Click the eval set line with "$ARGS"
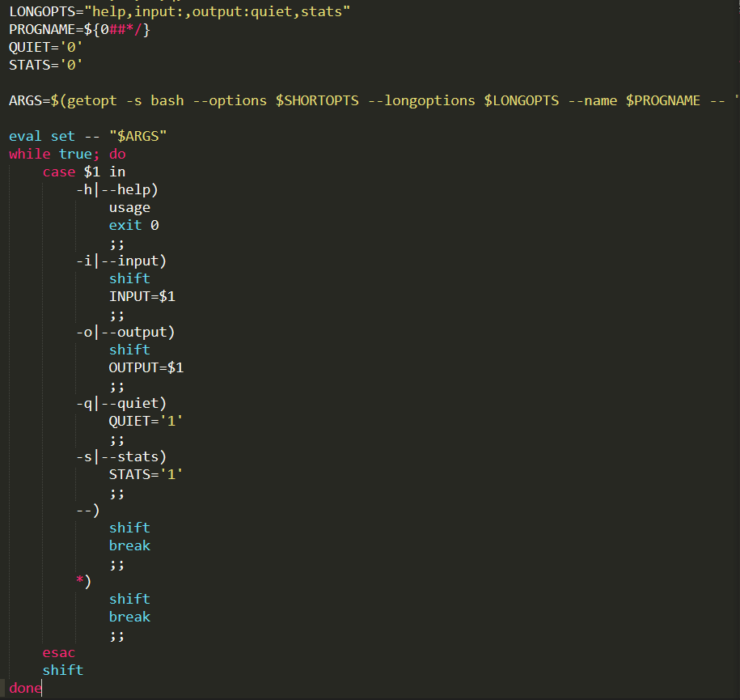The width and height of the screenshot is (740, 700). click(87, 137)
